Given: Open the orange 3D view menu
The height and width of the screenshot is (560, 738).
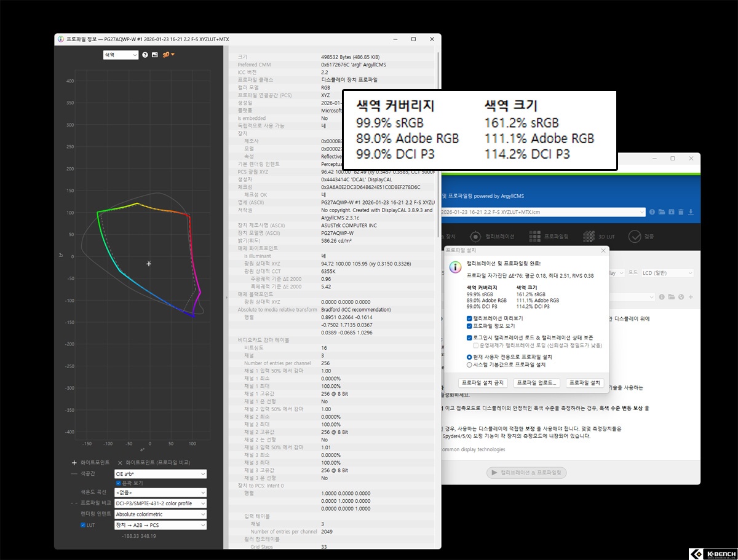Looking at the screenshot, I should (168, 55).
